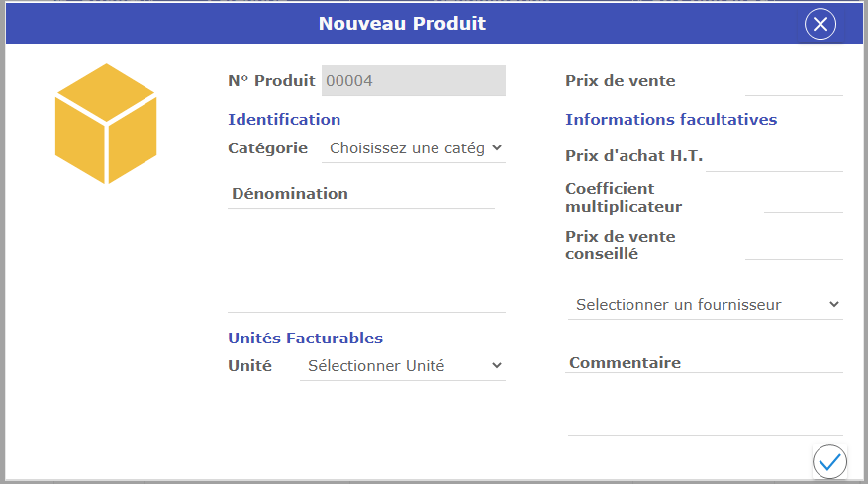Image resolution: width=868 pixels, height=484 pixels.
Task: Click the large empty description area below Dénomination
Action: [x=366, y=262]
